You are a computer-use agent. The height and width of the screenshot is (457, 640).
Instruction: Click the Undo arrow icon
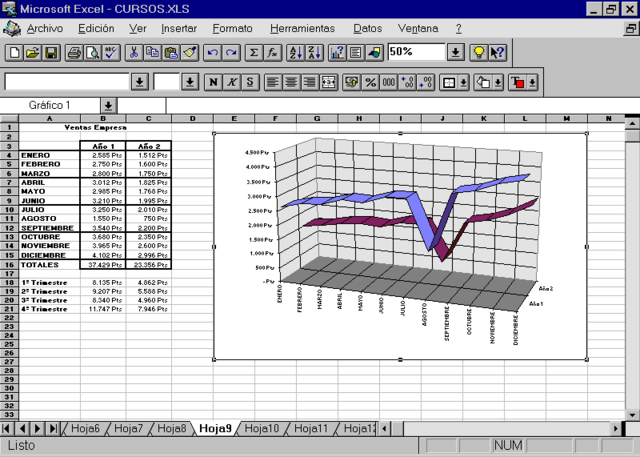click(212, 53)
